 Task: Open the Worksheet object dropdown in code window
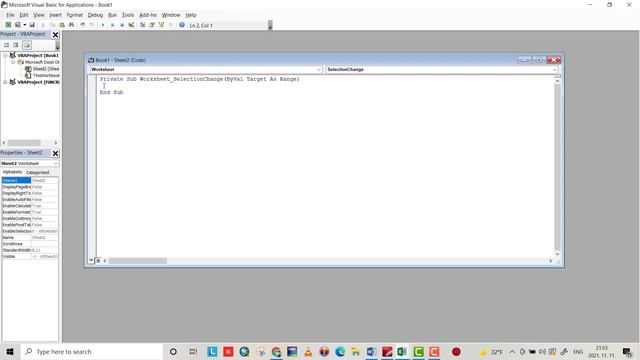pos(319,70)
